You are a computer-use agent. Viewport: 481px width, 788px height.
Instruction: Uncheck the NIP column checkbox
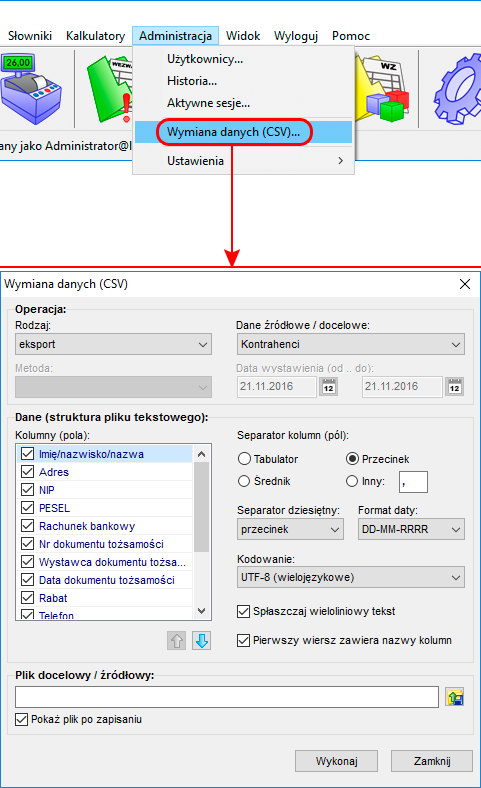pyautogui.click(x=27, y=490)
